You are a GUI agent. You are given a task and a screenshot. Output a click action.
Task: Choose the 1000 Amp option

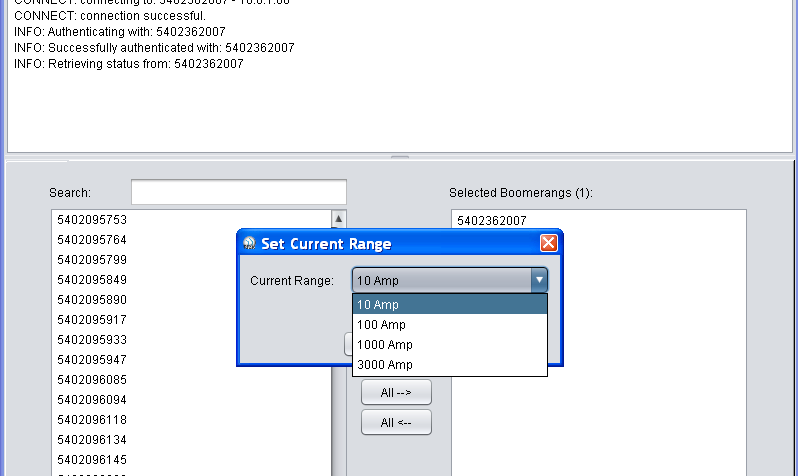pos(450,345)
